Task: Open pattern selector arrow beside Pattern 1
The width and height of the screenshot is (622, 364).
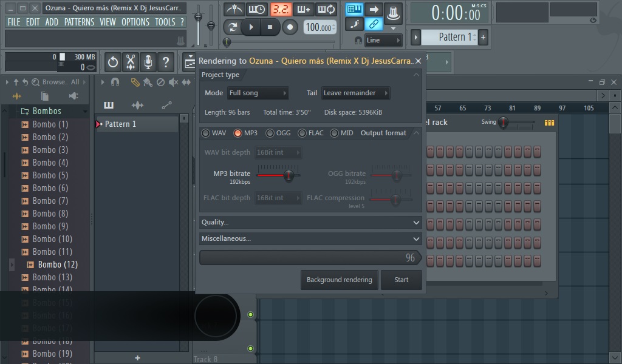Action: [415, 37]
